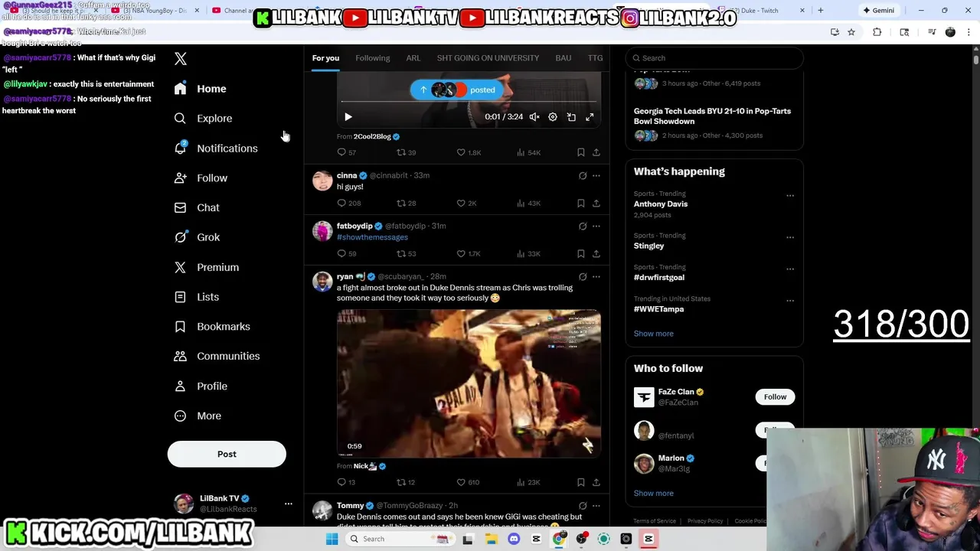This screenshot has width=980, height=551.
Task: Like cinna's 'hi guys!' post
Action: (466, 203)
